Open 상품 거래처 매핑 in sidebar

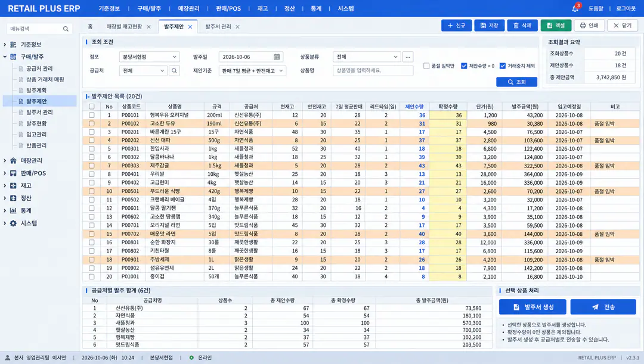coord(45,79)
